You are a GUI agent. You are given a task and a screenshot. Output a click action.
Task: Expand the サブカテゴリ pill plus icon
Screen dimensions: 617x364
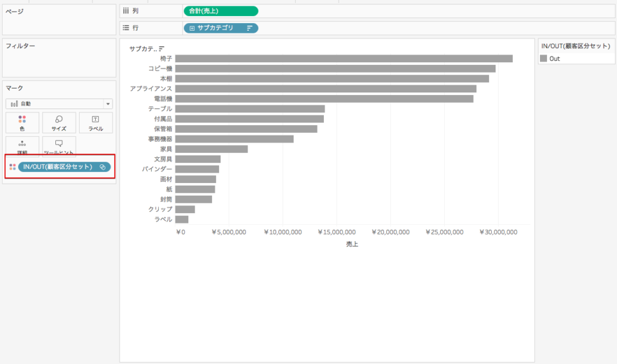192,28
